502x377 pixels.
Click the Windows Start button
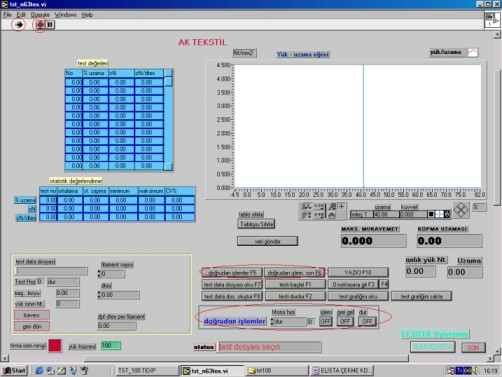[x=14, y=370]
